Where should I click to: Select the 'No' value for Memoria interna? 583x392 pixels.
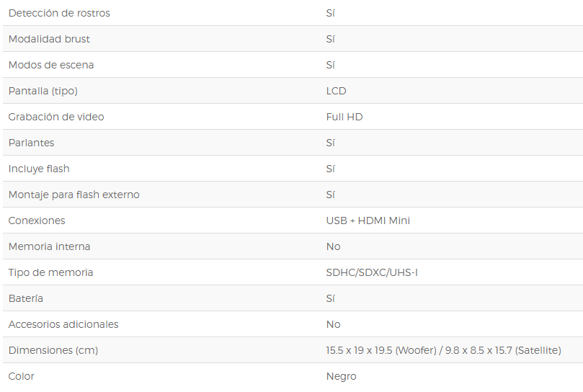pyautogui.click(x=333, y=246)
